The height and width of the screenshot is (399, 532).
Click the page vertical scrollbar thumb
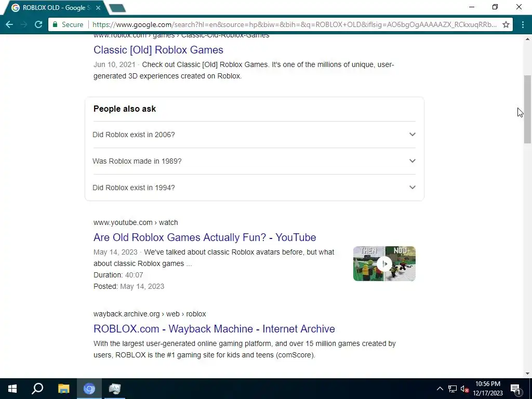pyautogui.click(x=527, y=109)
